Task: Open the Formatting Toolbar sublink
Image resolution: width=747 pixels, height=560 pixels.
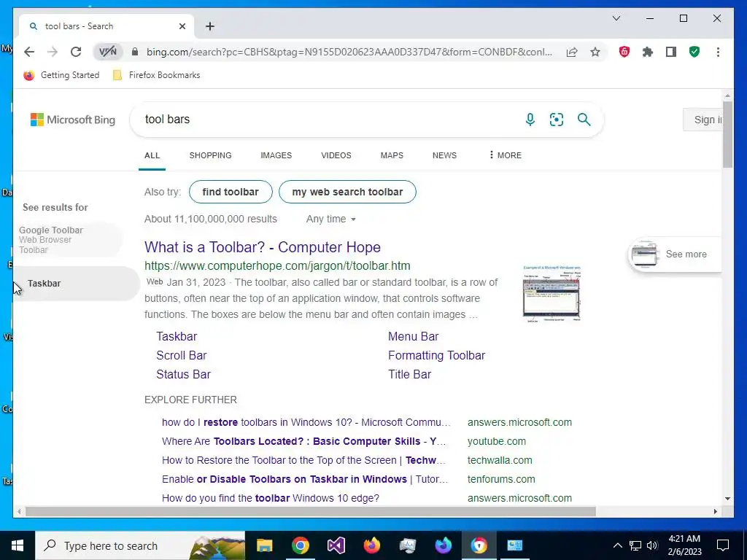Action: [436, 356]
